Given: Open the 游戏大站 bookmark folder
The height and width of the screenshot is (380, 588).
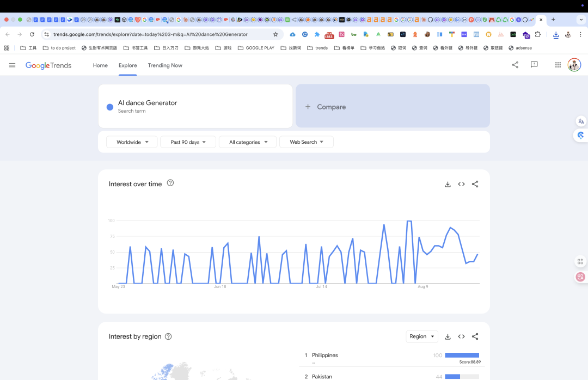Looking at the screenshot, I should (197, 48).
